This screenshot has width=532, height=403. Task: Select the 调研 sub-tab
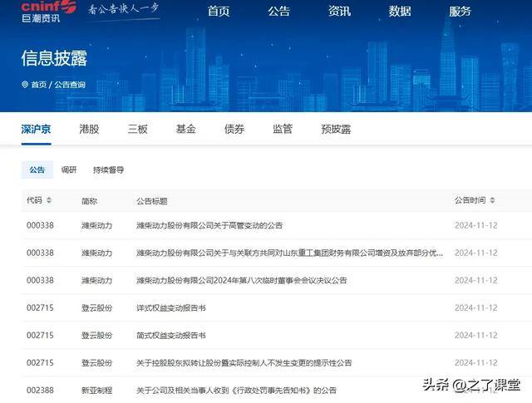pos(69,170)
